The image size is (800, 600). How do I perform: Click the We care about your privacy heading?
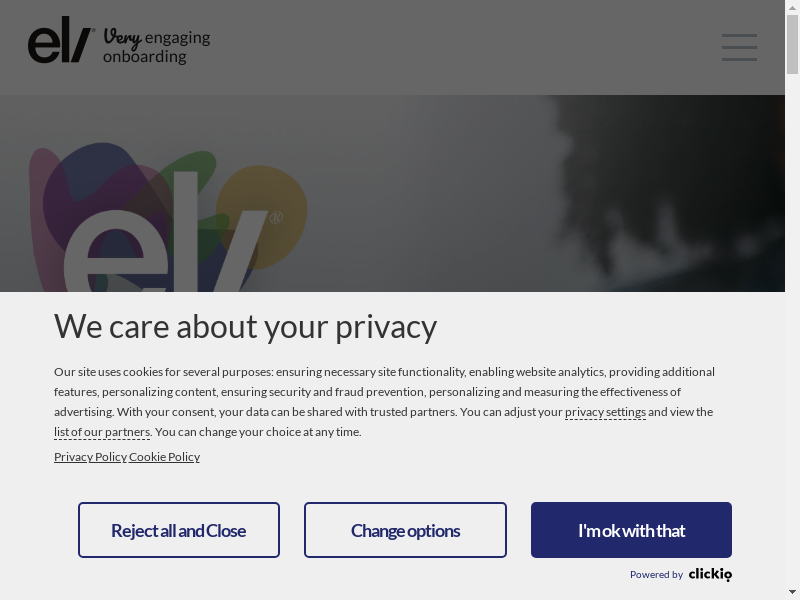pyautogui.click(x=245, y=327)
